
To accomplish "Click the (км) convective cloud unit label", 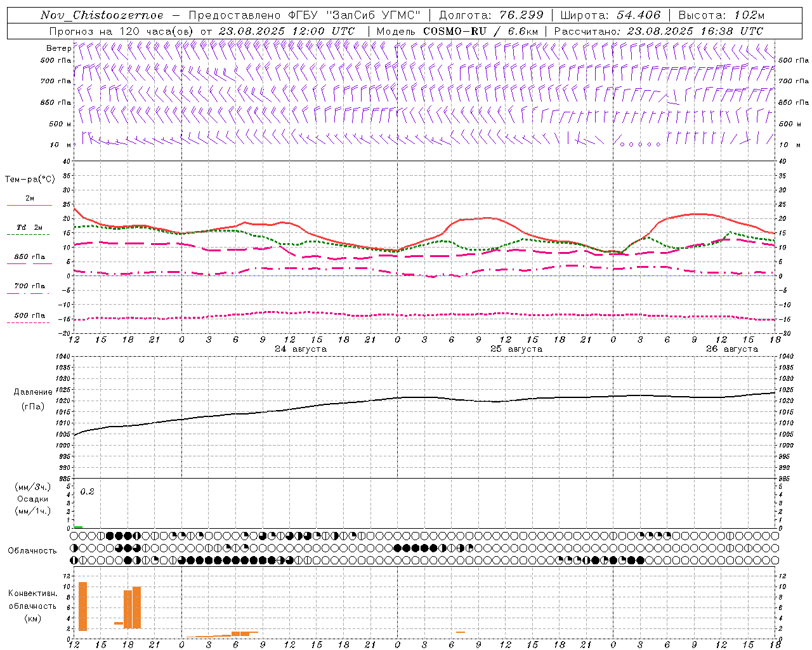I will (x=33, y=618).
